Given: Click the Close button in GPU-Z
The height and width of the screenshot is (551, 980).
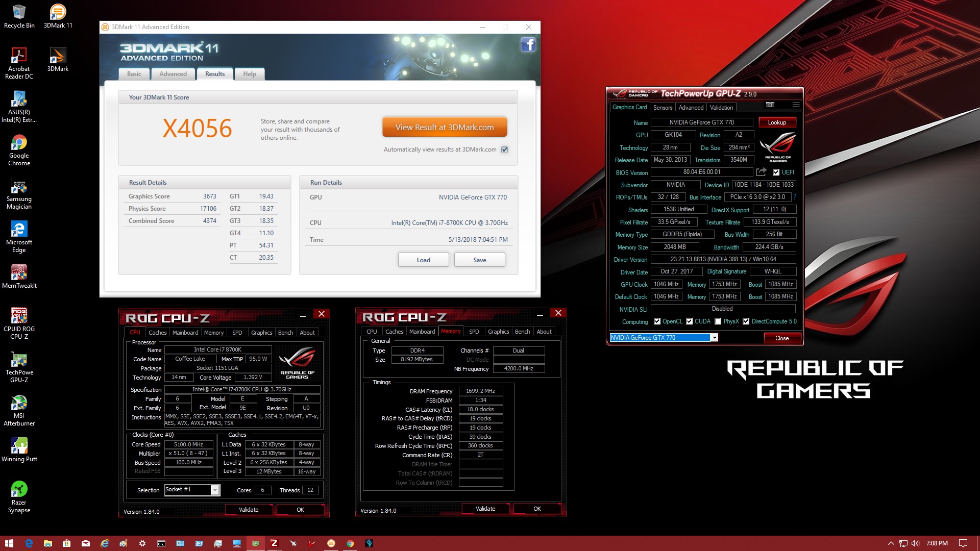Looking at the screenshot, I should point(781,338).
